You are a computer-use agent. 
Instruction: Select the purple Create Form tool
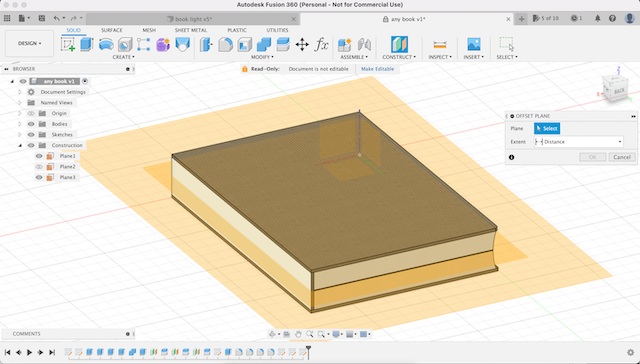tap(163, 44)
